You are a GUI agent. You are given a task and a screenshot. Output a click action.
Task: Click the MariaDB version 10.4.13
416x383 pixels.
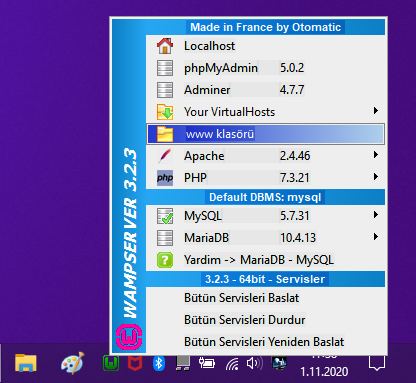(x=298, y=238)
